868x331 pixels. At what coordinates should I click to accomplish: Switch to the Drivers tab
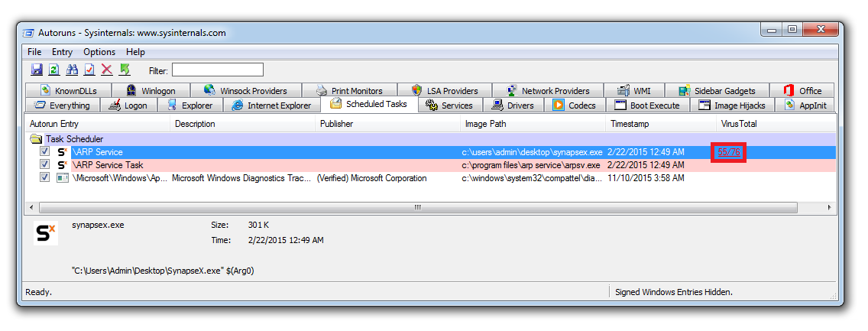pos(513,105)
